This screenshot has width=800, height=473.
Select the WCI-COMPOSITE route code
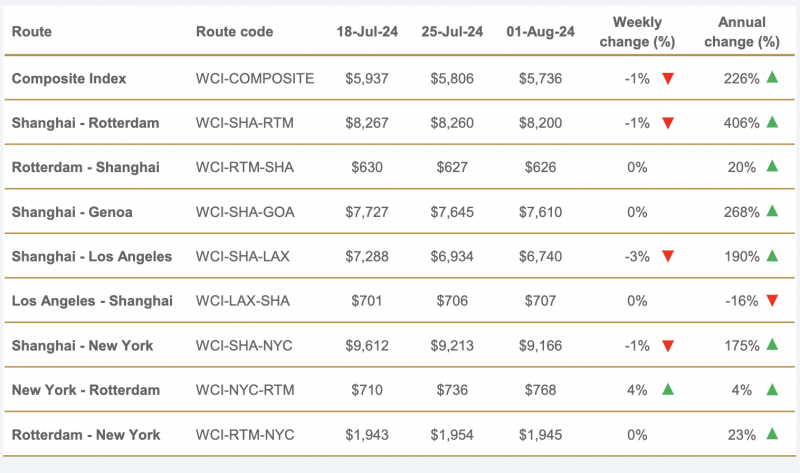click(x=255, y=79)
